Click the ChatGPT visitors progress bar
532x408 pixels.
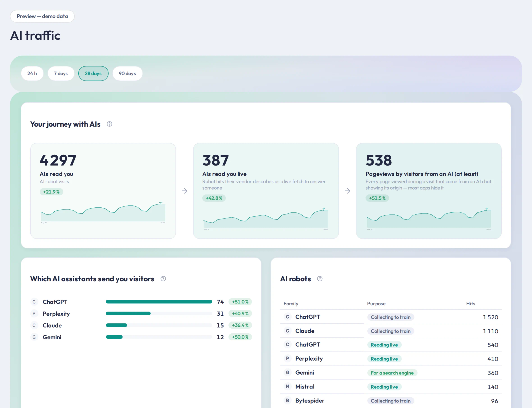tap(159, 302)
